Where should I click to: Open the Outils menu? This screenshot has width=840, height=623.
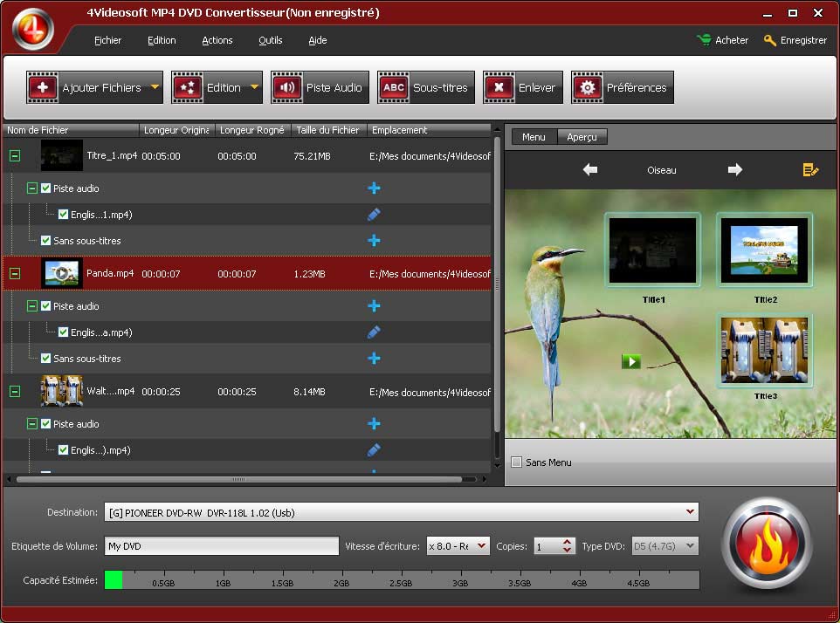271,40
